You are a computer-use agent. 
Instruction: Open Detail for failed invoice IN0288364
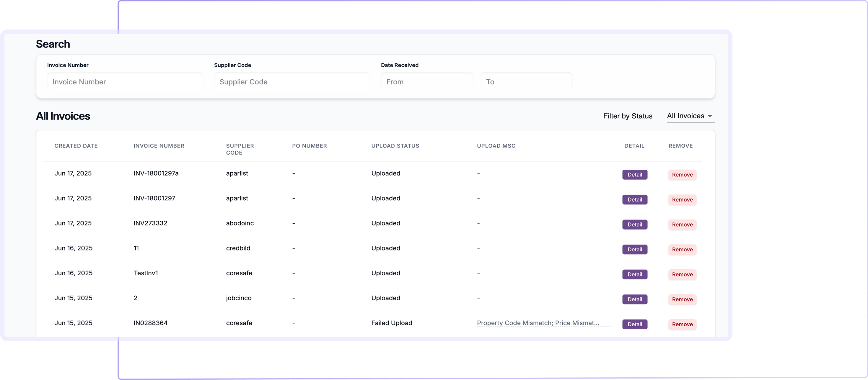click(634, 324)
